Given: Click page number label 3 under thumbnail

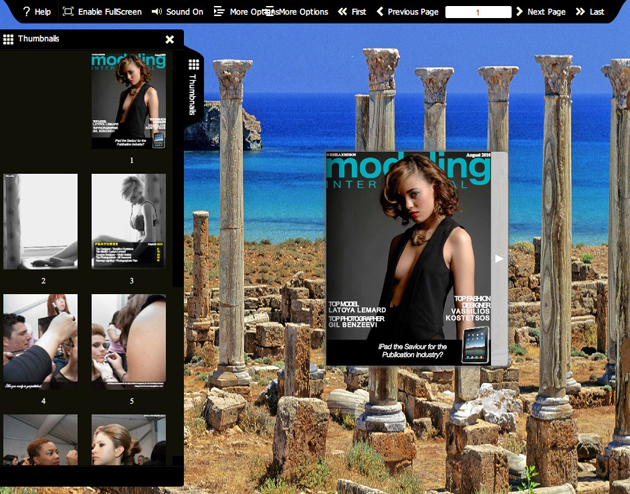Looking at the screenshot, I should [131, 281].
